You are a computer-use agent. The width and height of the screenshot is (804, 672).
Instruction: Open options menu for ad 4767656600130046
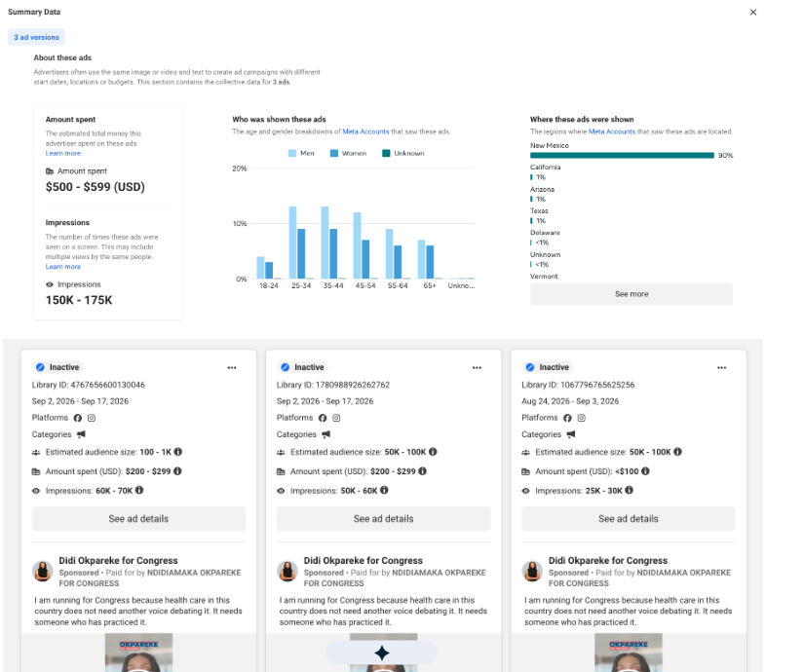coord(232,367)
